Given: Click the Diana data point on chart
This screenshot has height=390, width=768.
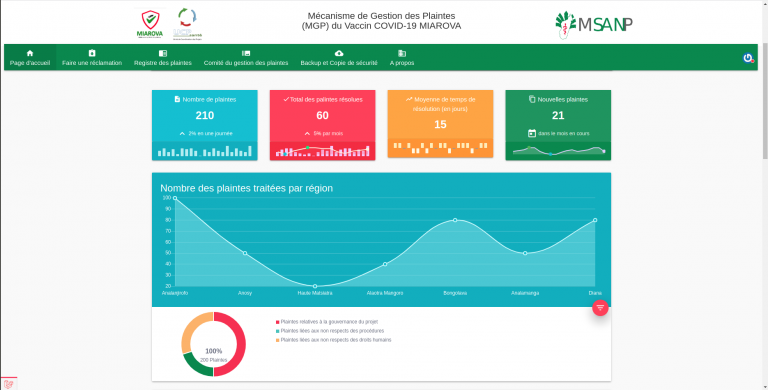Looking at the screenshot, I should 595,220.
